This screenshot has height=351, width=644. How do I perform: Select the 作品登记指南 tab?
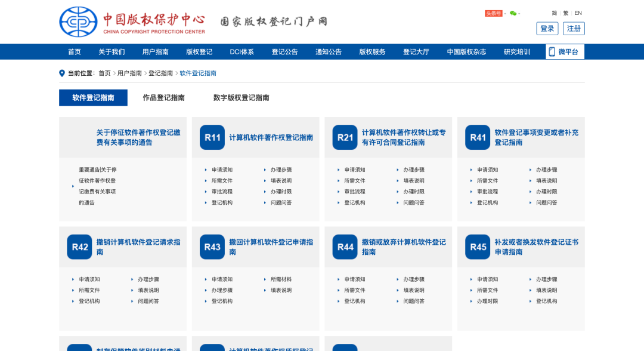[x=163, y=98]
